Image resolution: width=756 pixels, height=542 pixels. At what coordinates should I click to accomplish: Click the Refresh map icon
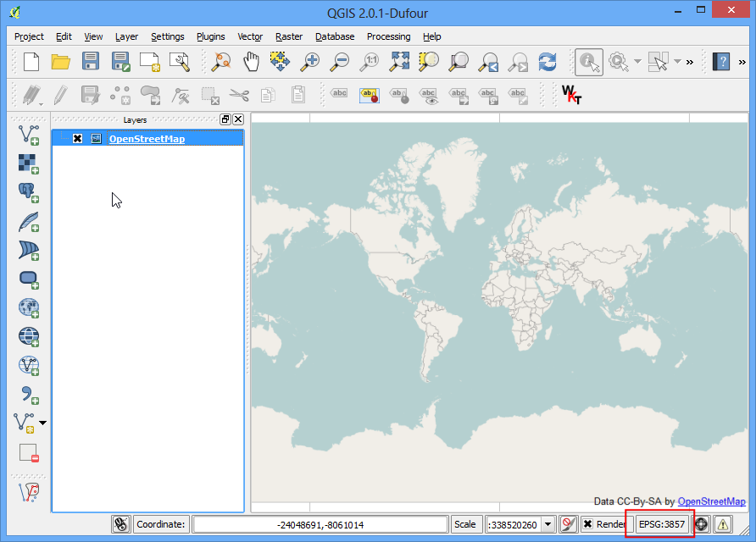coord(548,62)
